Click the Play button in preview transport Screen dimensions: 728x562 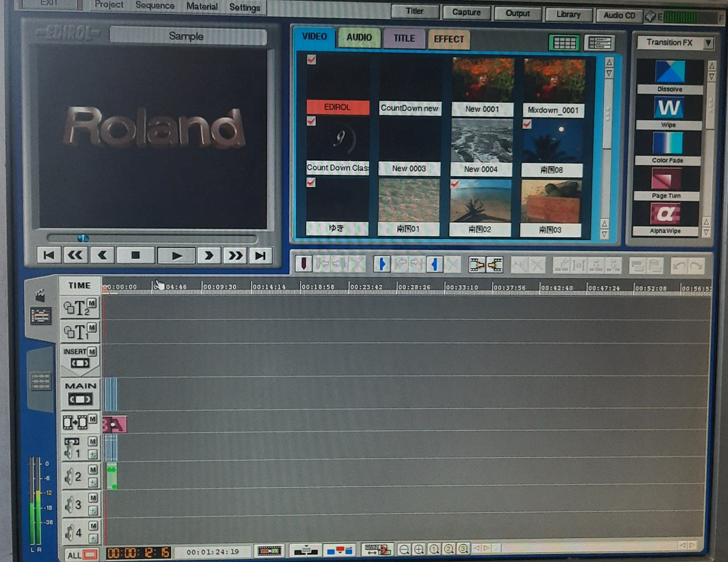pos(176,256)
